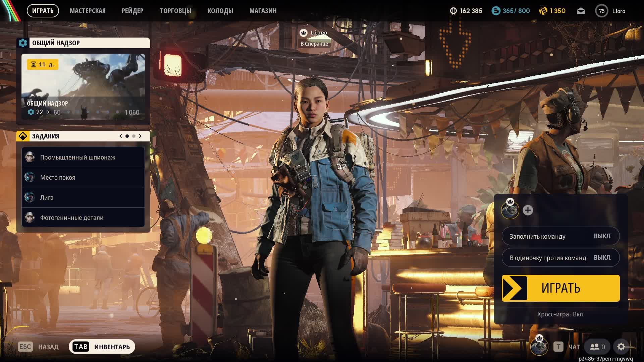Open the mail inbox envelope icon
Screen dimensions: 644x362
(581, 11)
